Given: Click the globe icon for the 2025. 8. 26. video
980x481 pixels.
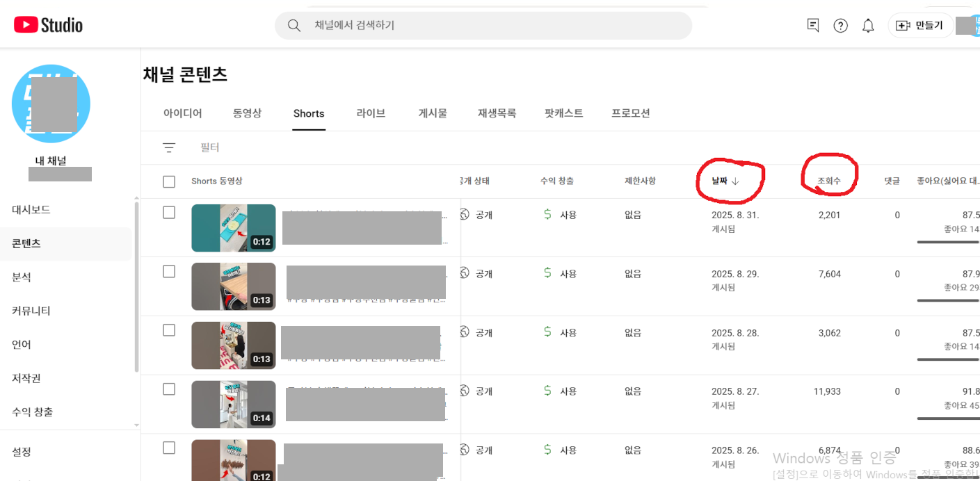Looking at the screenshot, I should point(465,450).
